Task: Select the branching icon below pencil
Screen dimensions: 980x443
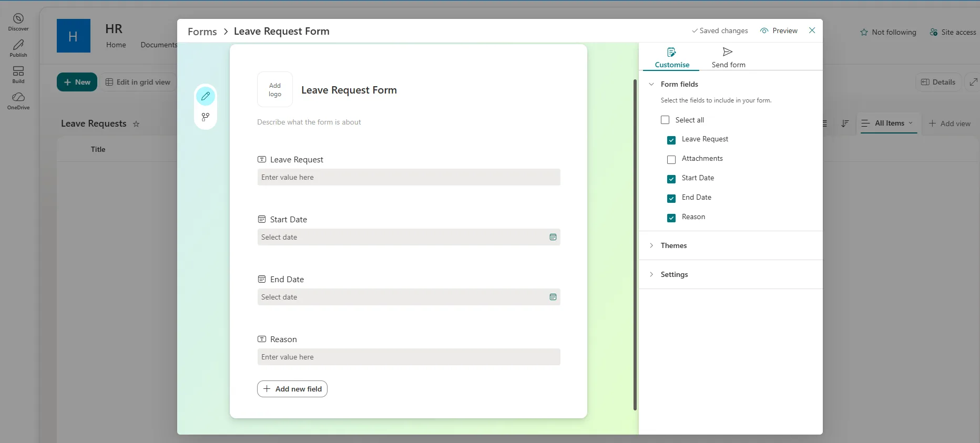Action: point(206,117)
